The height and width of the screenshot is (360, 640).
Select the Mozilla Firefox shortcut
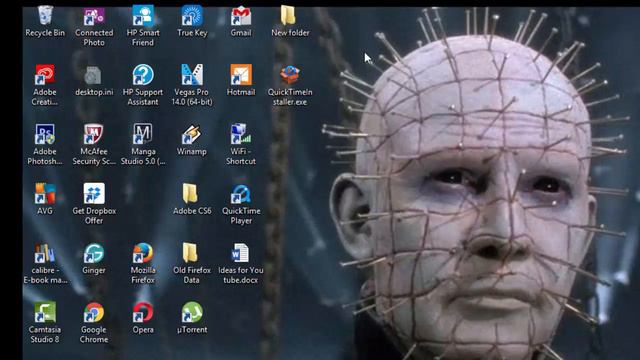143,253
